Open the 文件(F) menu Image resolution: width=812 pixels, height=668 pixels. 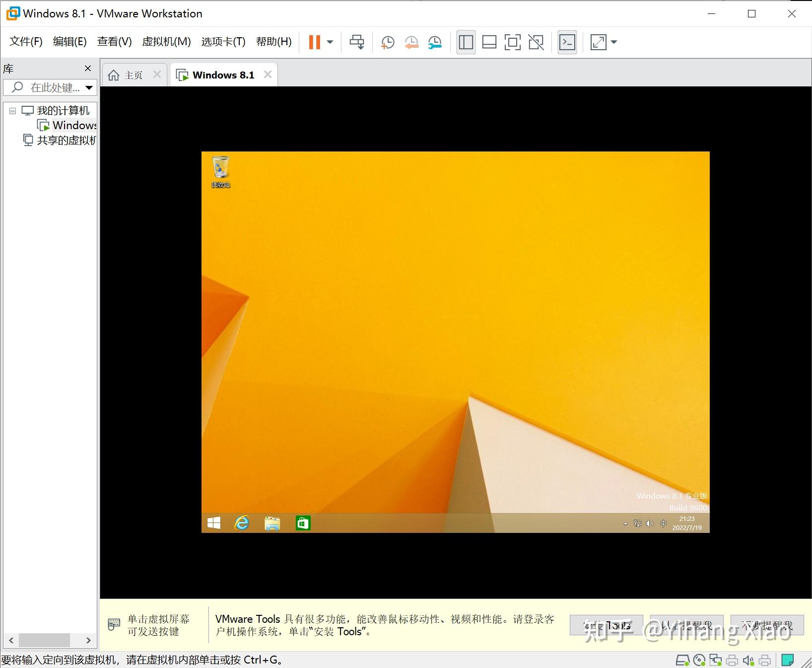[26, 42]
